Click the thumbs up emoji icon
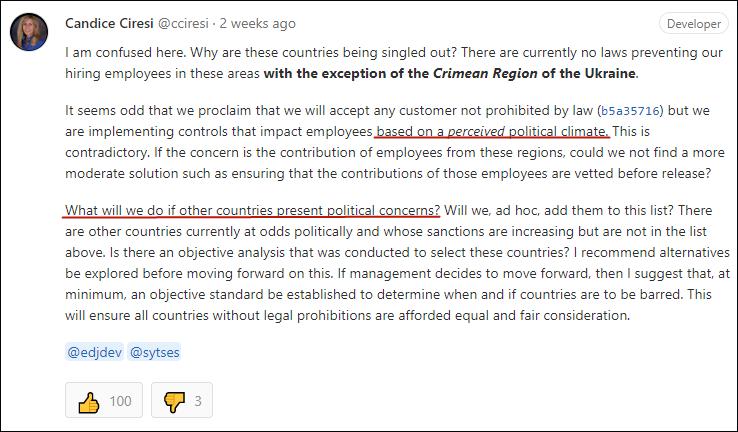The height and width of the screenshot is (432, 738). pos(87,401)
